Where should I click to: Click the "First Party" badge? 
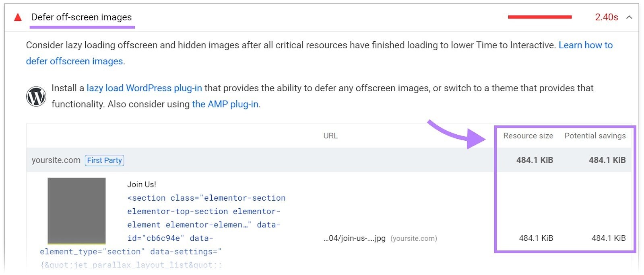tap(104, 160)
